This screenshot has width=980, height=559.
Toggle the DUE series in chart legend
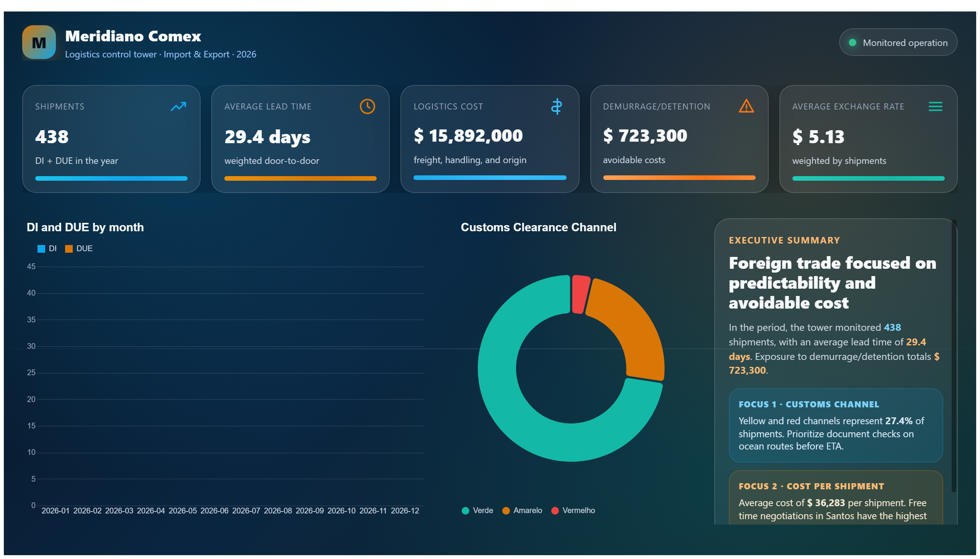[x=79, y=248]
